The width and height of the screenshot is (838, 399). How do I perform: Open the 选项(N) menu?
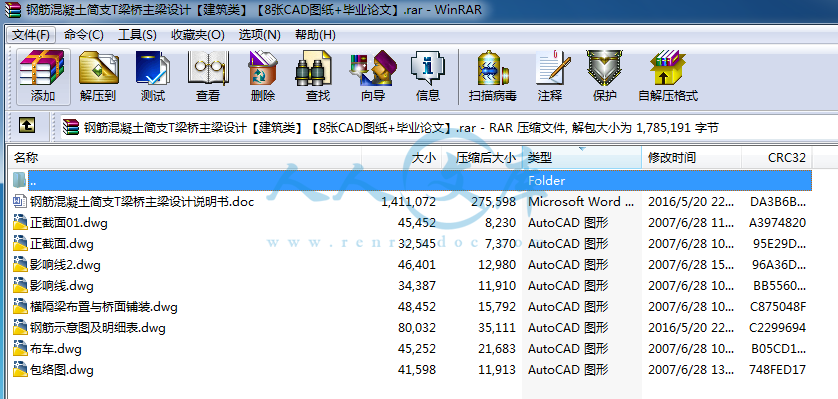pyautogui.click(x=259, y=35)
